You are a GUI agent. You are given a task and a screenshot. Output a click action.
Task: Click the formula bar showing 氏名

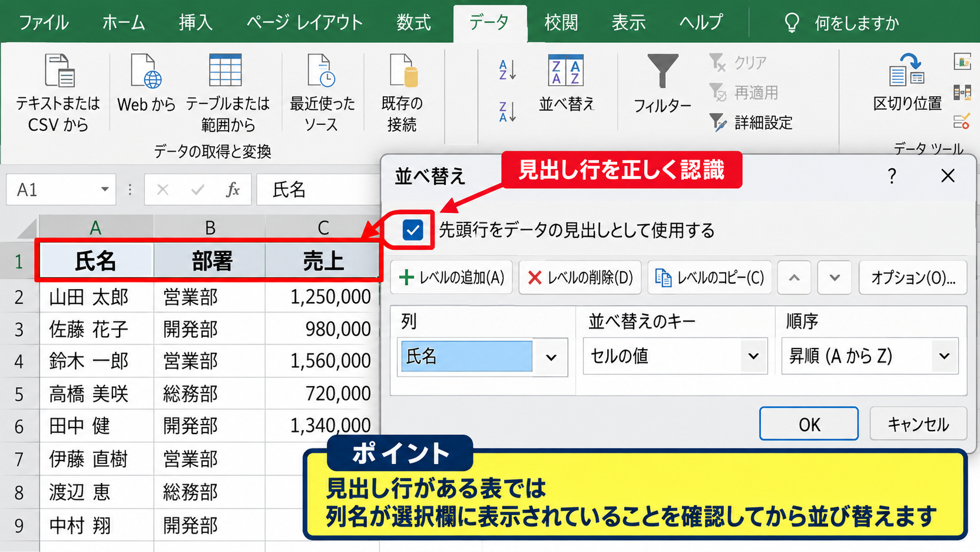[x=319, y=189]
